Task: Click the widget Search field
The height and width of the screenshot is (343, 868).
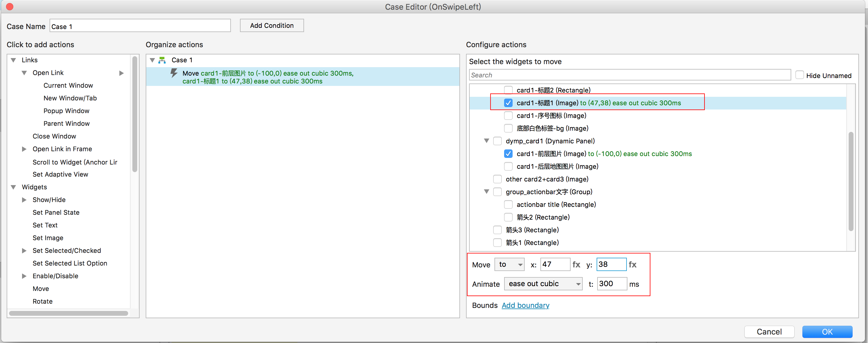Action: tap(630, 75)
